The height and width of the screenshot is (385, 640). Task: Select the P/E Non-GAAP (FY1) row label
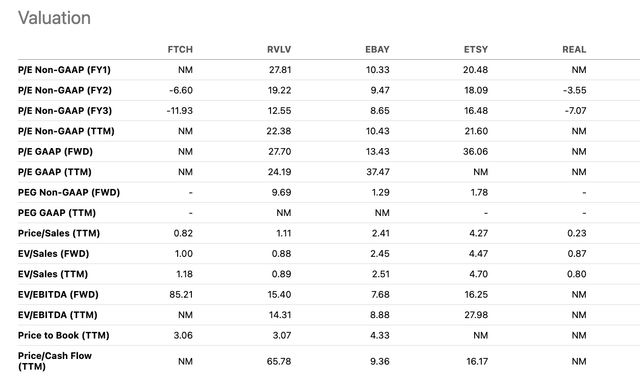point(64,70)
